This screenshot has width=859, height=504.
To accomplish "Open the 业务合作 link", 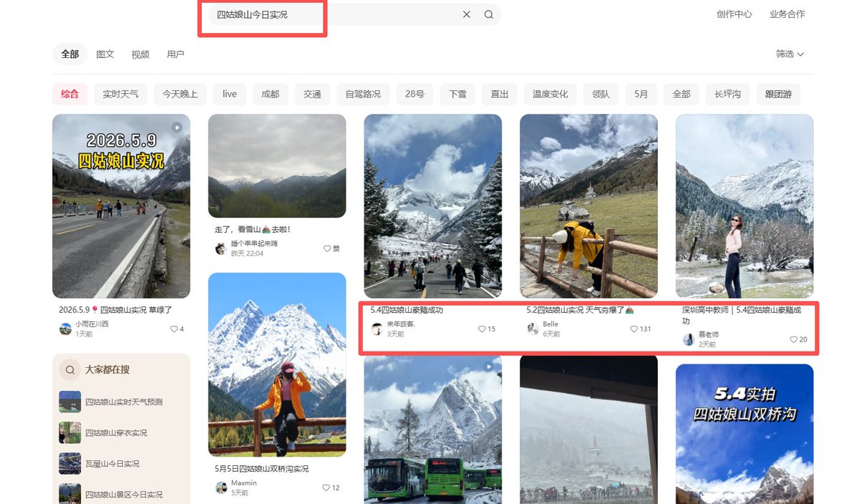I will click(x=787, y=14).
